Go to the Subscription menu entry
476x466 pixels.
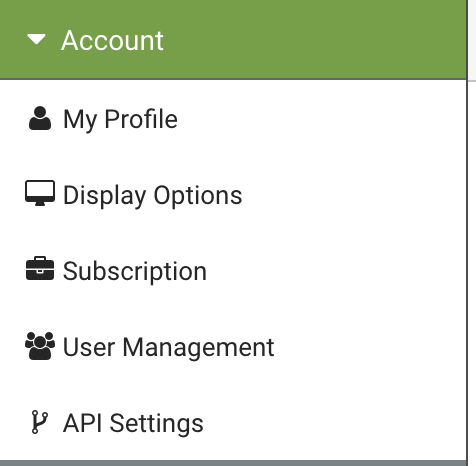(233, 270)
